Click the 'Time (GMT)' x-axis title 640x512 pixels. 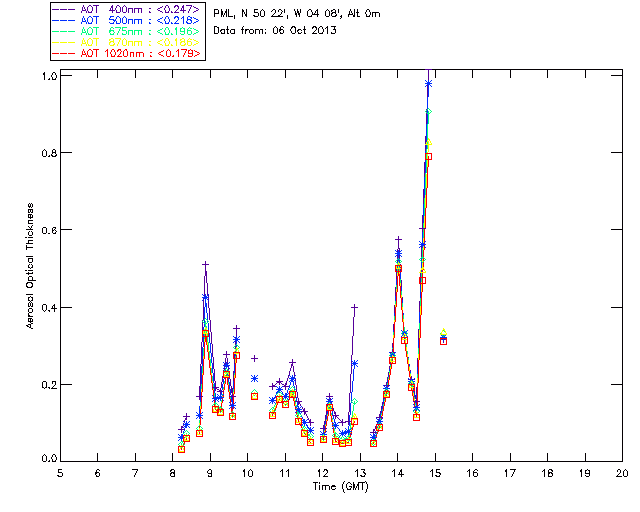(340, 486)
